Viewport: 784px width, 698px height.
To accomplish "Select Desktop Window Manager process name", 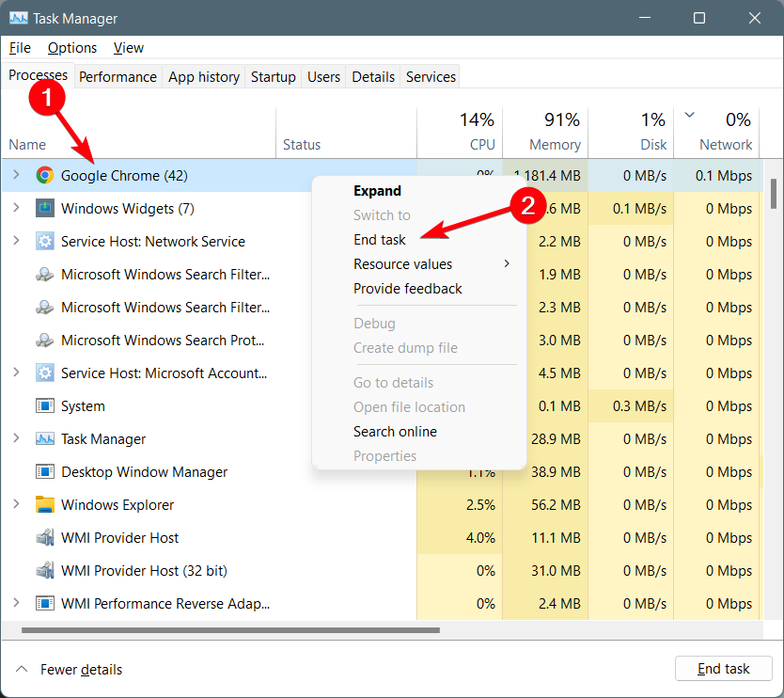I will click(144, 472).
